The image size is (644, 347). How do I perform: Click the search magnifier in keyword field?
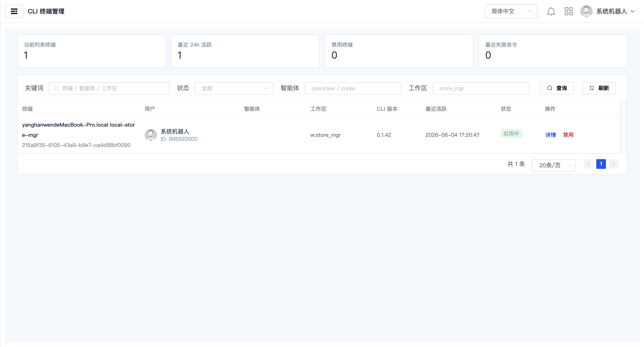[56, 88]
